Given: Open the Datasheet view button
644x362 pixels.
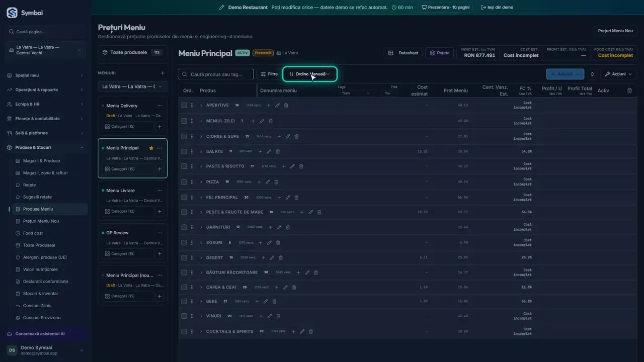Looking at the screenshot, I should [404, 53].
